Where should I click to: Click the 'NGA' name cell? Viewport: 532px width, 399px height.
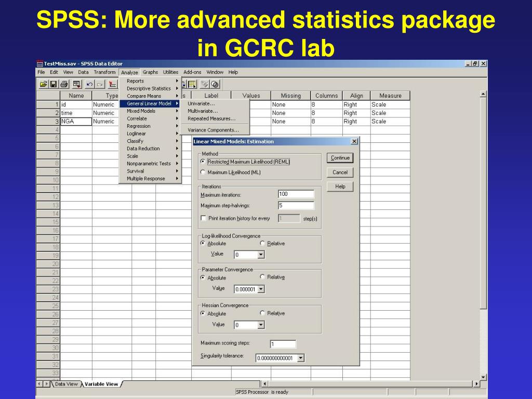click(x=76, y=121)
